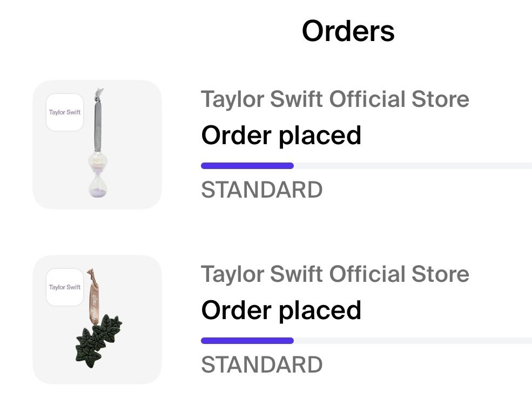Click the Taylor Swift logo badge on hourglass order
Viewport: 532px width, 419px height.
65,112
